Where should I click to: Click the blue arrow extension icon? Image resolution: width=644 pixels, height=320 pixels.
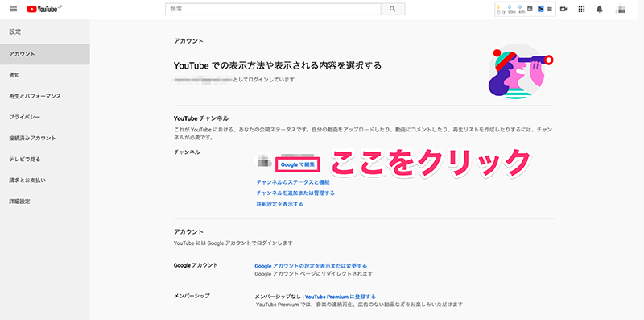click(540, 9)
